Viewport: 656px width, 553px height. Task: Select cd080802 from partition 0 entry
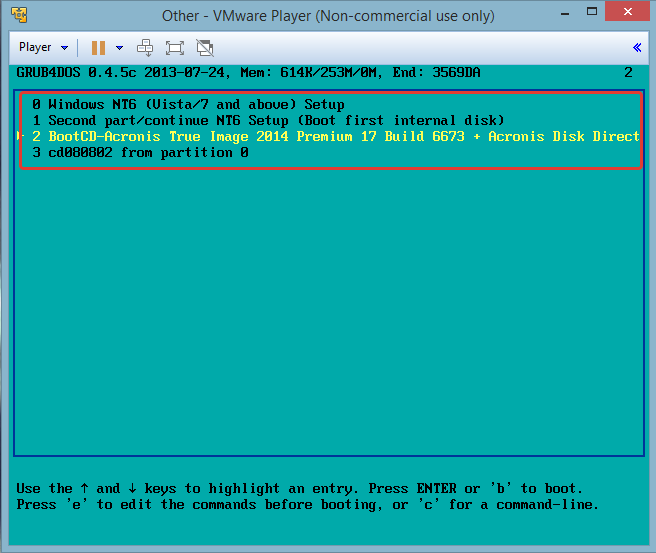(141, 152)
